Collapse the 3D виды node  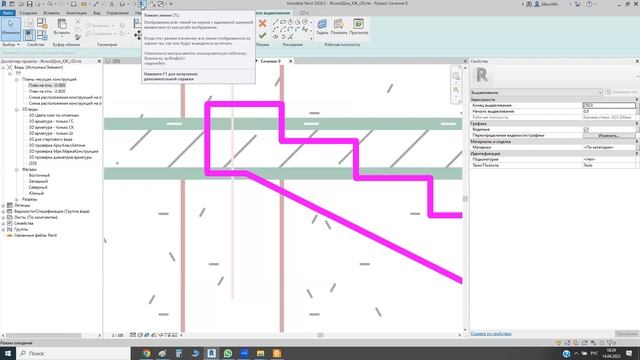17,110
